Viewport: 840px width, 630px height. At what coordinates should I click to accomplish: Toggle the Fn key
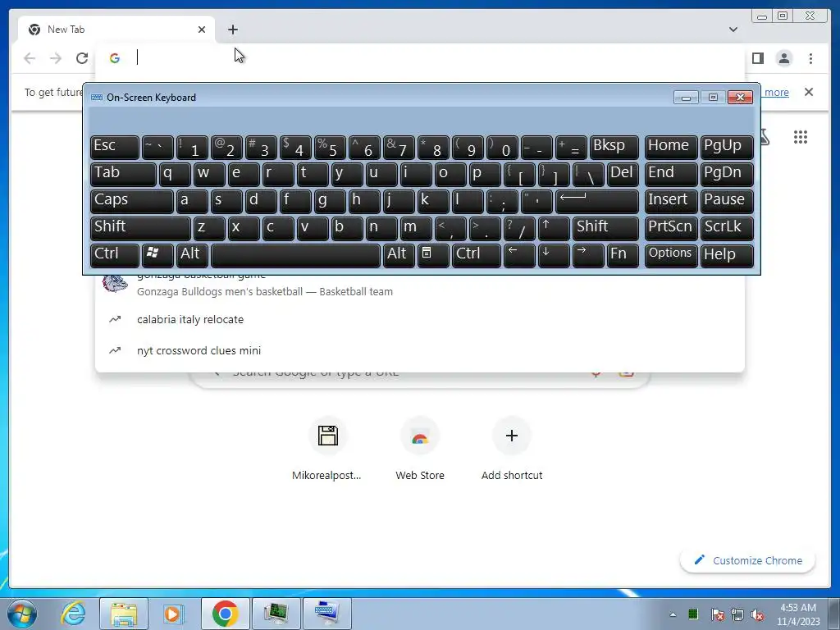[x=622, y=256]
